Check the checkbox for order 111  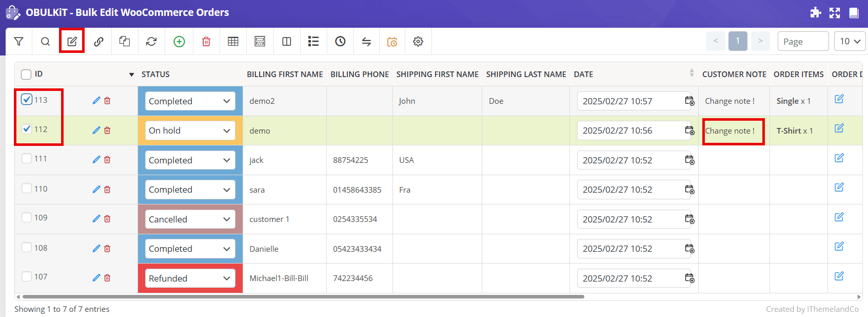tap(27, 159)
